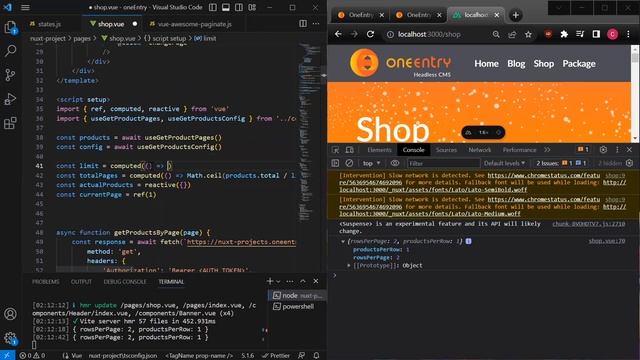Click the remote window status bar icon
The image size is (640, 360).
[x=7, y=356]
